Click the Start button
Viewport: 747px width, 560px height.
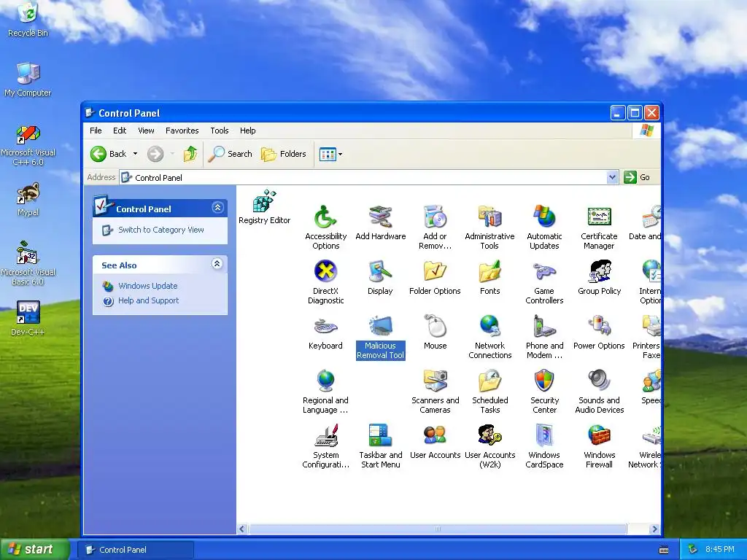point(34,549)
